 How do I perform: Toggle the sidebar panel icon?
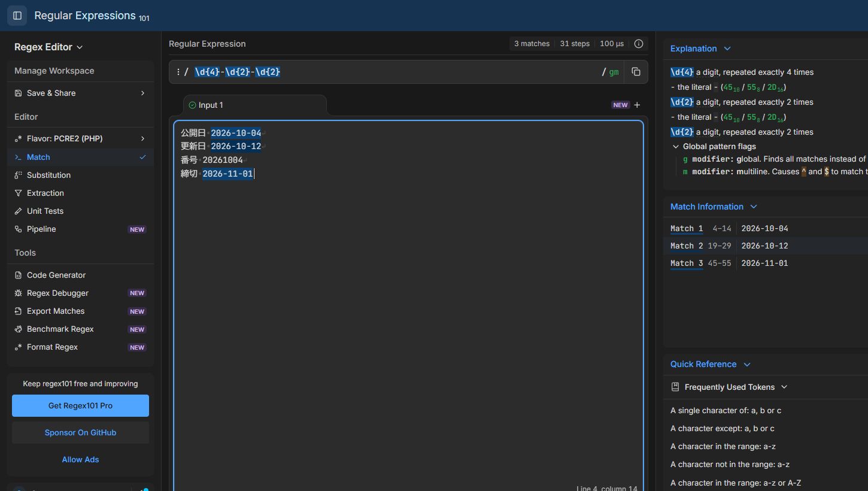[x=17, y=16]
